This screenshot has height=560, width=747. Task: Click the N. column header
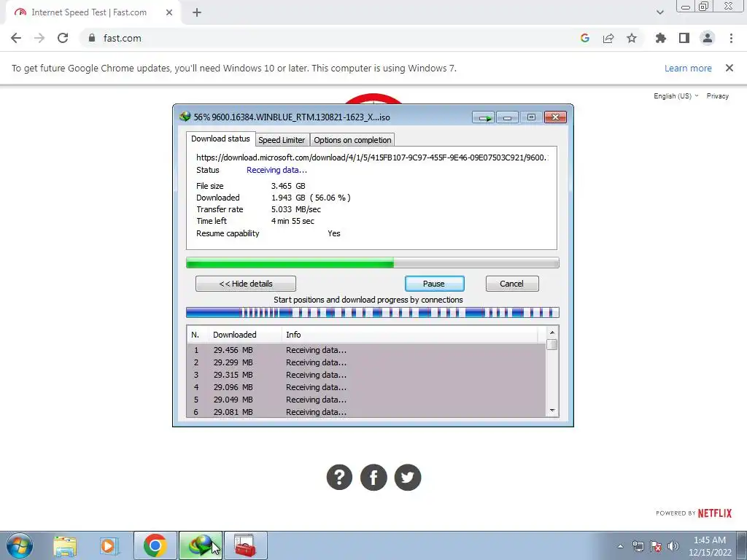(x=198, y=335)
